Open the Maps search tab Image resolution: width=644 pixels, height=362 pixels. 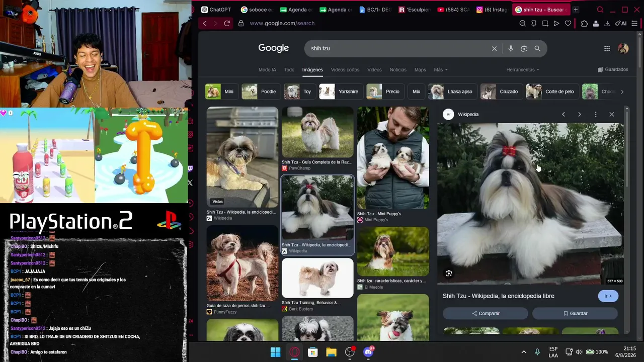point(420,70)
